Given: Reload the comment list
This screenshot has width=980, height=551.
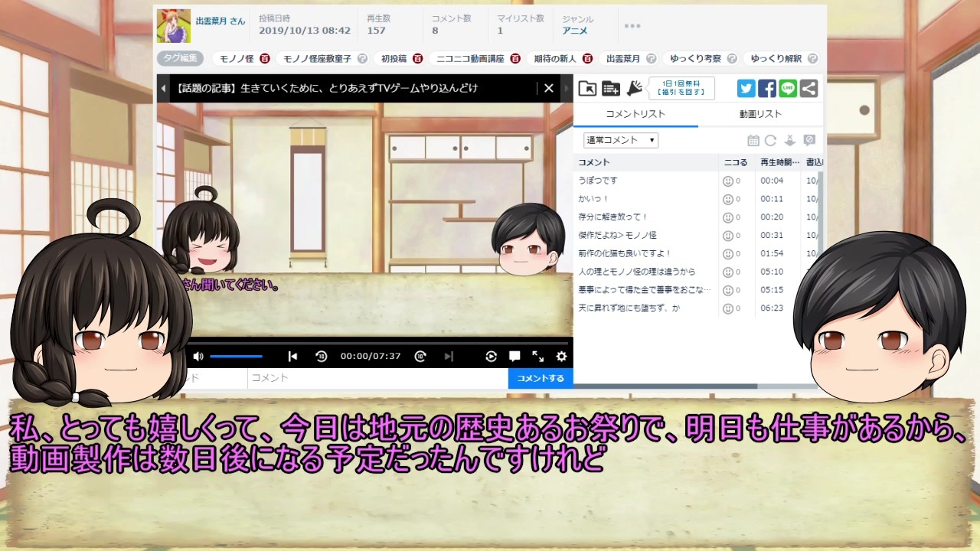Looking at the screenshot, I should click(771, 140).
